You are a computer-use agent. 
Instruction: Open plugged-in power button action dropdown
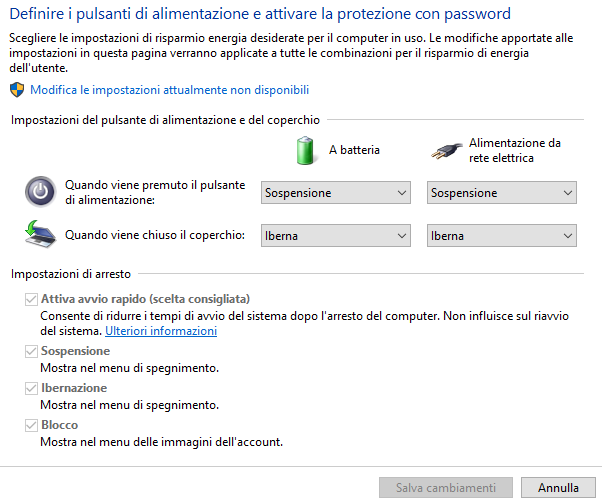click(501, 192)
